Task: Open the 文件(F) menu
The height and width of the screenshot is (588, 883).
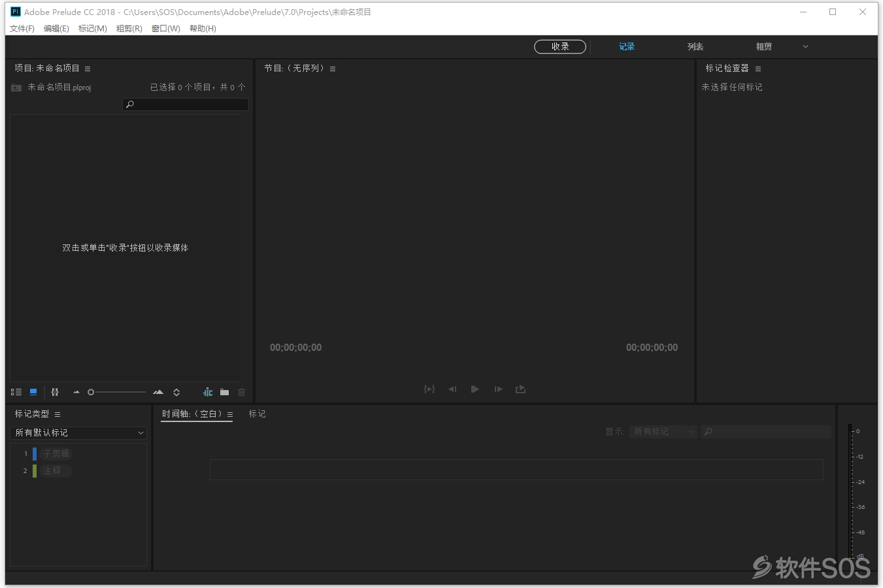Action: point(22,29)
